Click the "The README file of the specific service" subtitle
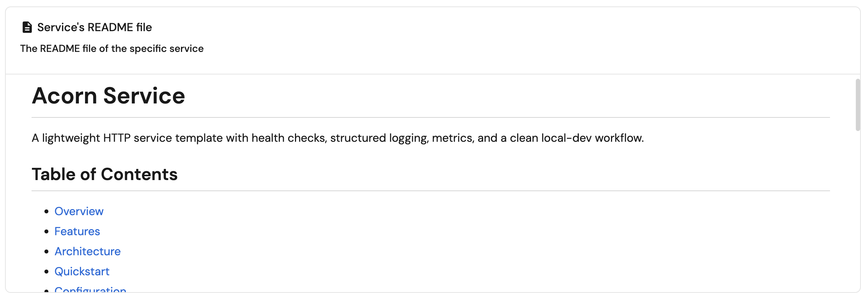Image resolution: width=868 pixels, height=300 pixels. 112,48
